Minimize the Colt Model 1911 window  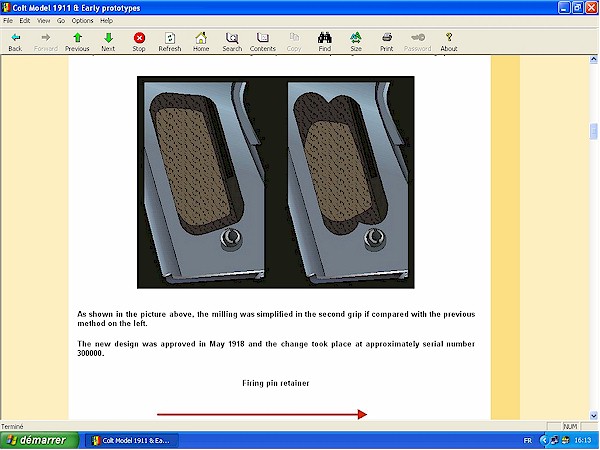point(564,8)
